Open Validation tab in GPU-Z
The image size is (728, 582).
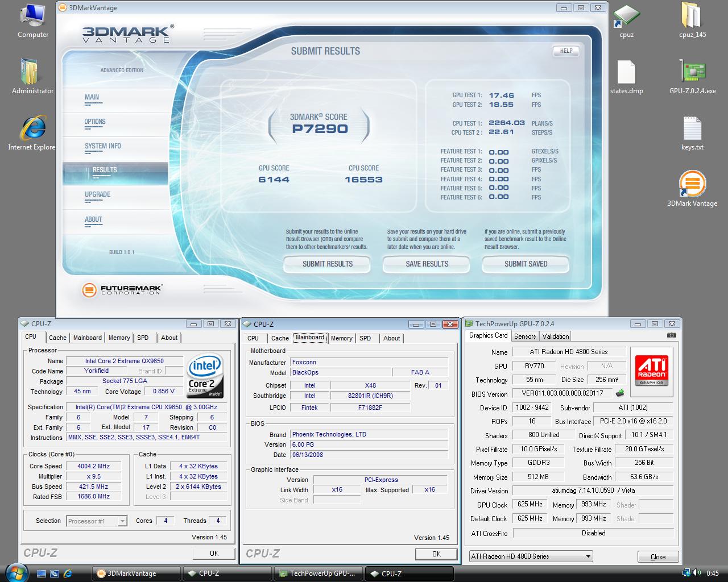556,336
